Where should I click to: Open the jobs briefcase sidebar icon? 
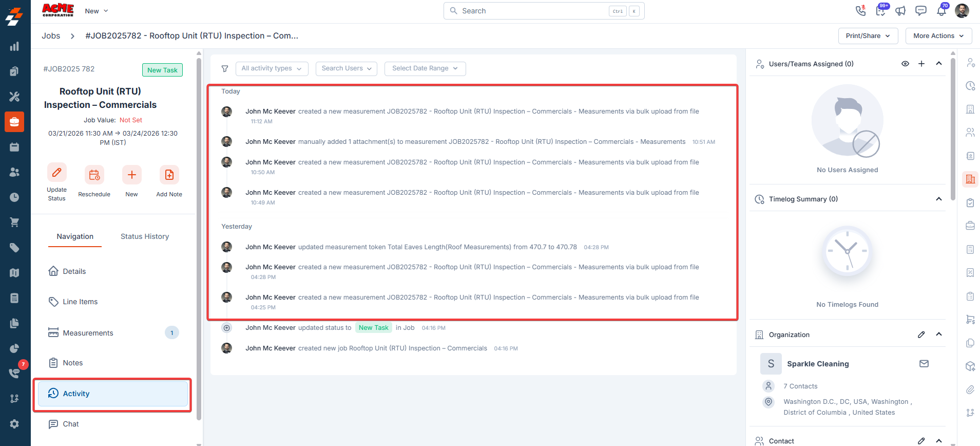[x=14, y=122]
